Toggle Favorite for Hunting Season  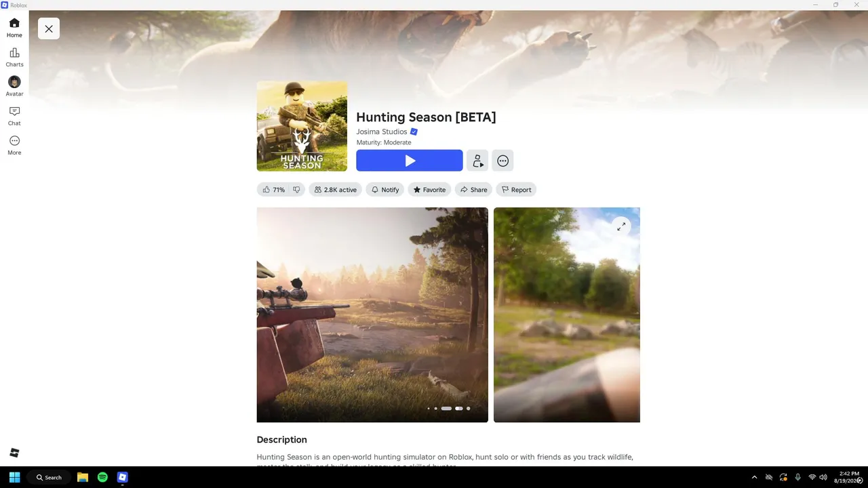click(x=429, y=190)
